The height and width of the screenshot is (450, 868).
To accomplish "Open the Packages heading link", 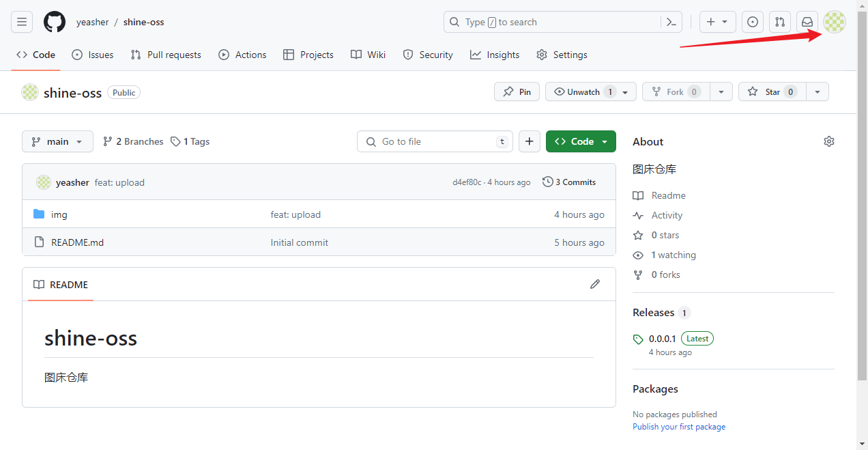I will click(655, 389).
